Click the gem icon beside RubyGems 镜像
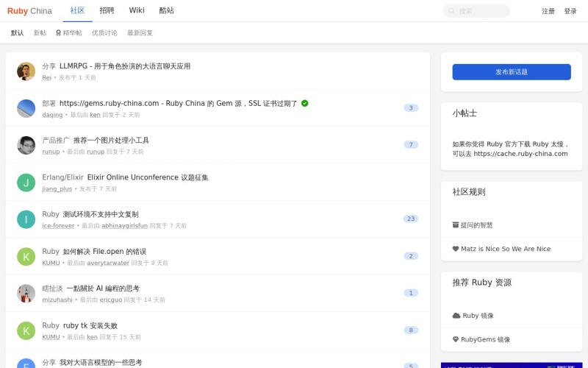The height and width of the screenshot is (368, 588). coord(456,339)
